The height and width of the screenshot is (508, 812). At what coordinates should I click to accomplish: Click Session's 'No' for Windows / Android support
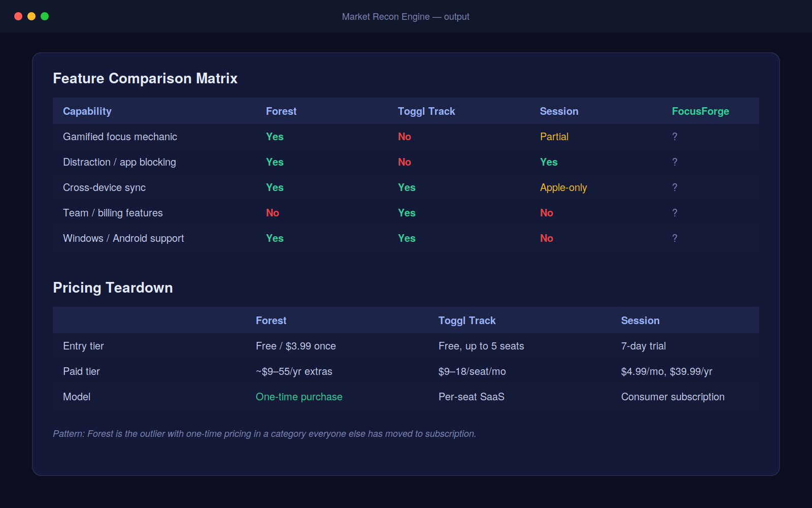(547, 238)
